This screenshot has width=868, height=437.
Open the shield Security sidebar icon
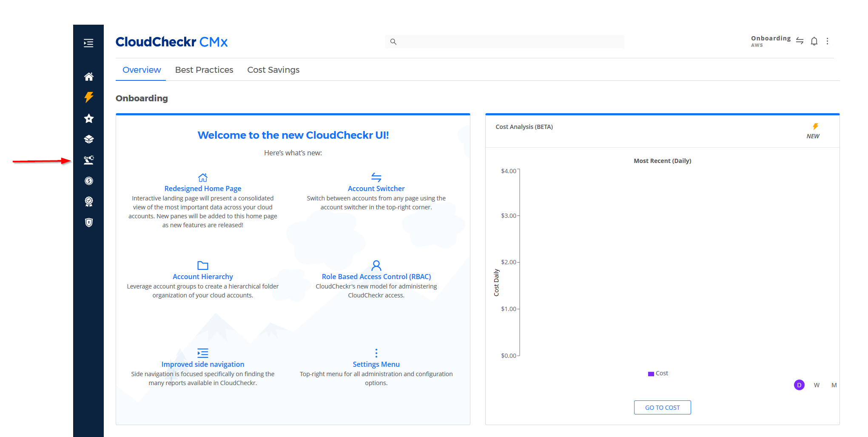click(x=88, y=223)
